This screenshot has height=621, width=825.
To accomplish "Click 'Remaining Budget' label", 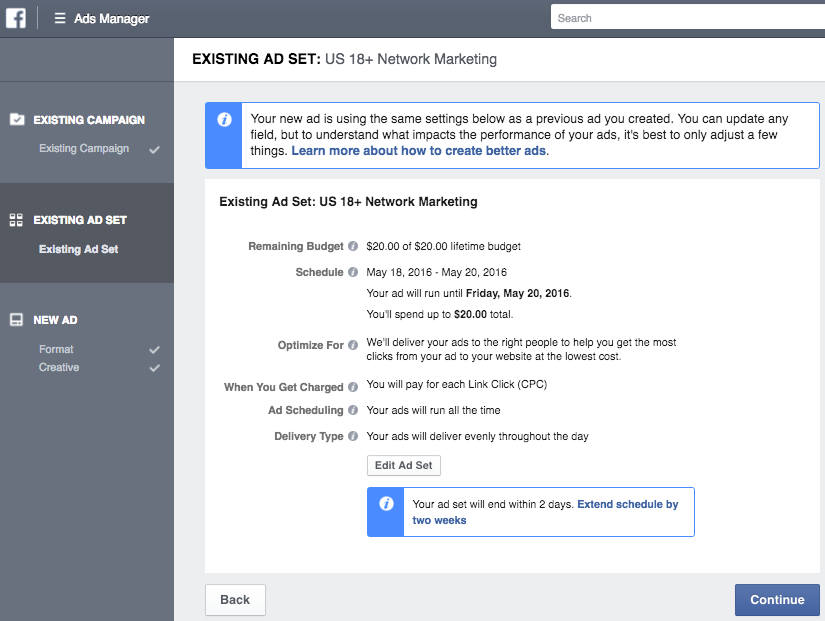I will [x=296, y=246].
